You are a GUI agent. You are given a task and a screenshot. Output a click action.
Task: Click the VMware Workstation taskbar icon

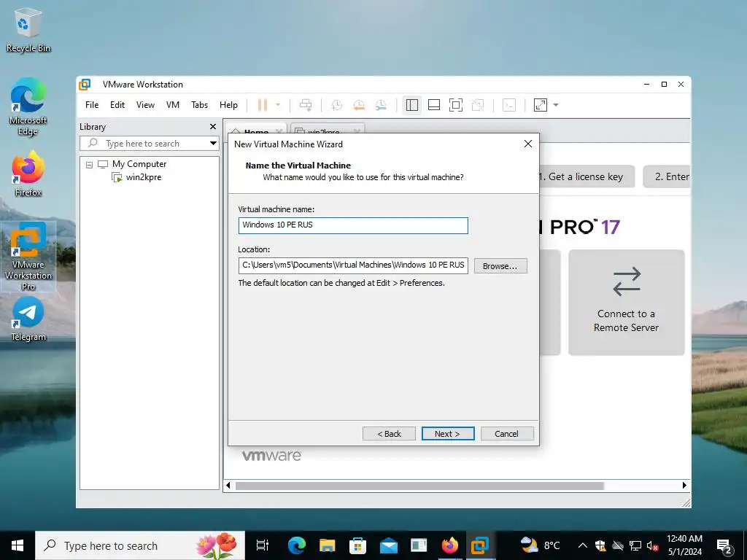[480, 545]
